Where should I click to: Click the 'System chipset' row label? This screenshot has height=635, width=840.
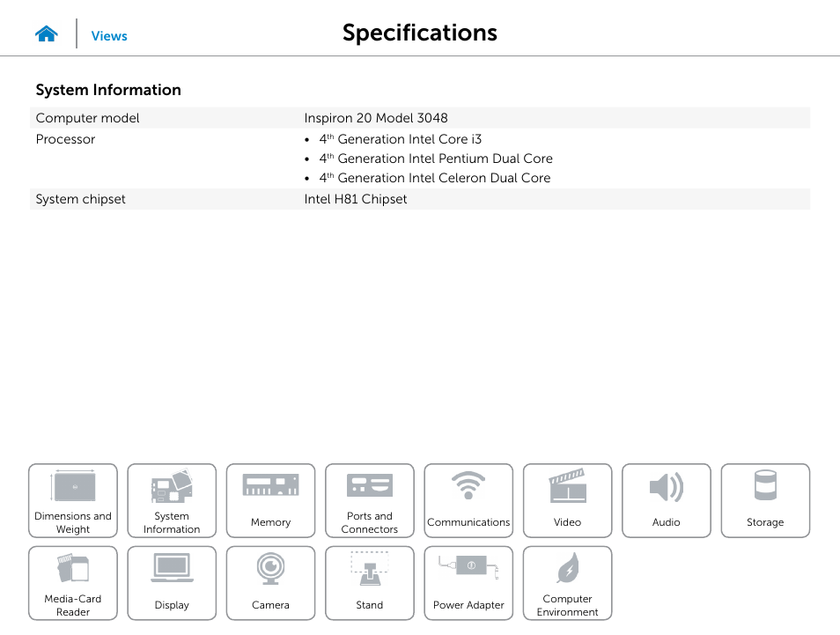(x=80, y=199)
